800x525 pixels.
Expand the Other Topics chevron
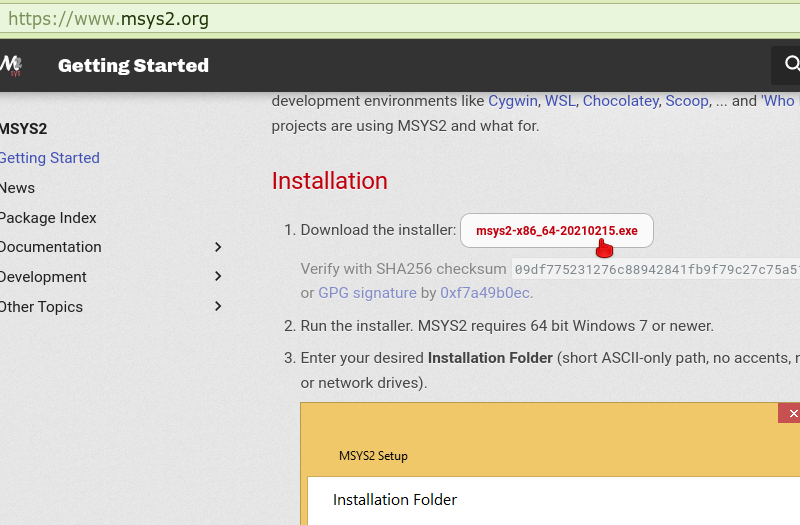point(218,306)
